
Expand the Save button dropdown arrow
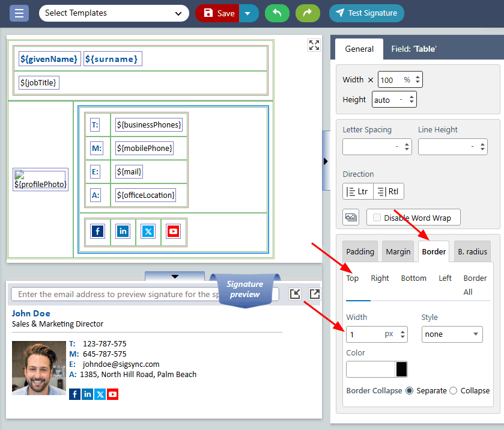(x=249, y=13)
